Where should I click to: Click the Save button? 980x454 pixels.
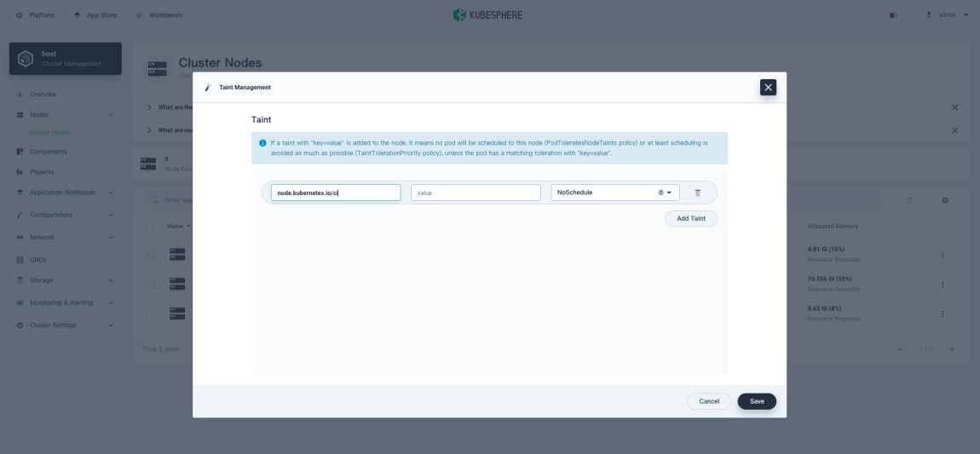tap(757, 401)
